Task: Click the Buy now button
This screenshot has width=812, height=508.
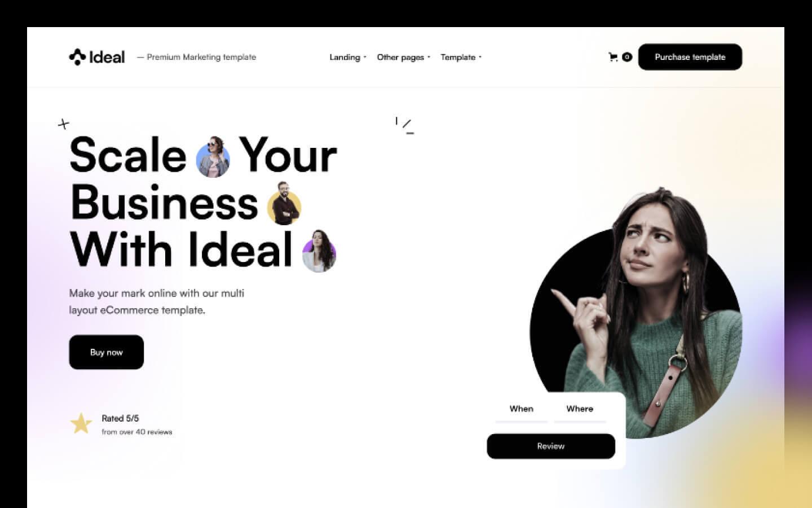Action: 107,352
